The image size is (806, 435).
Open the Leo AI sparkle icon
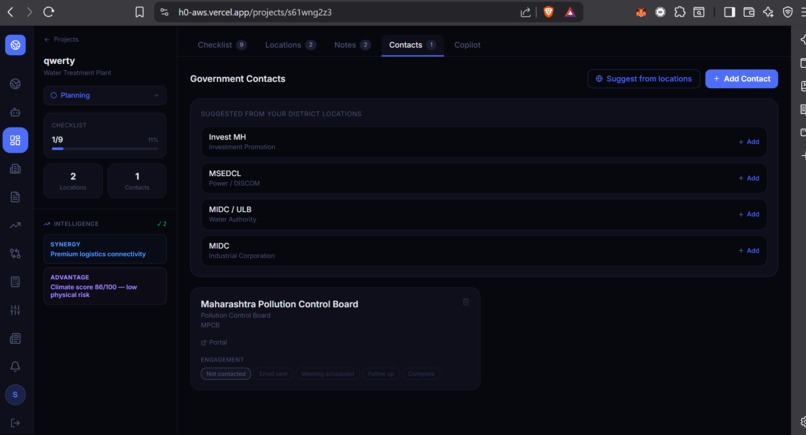click(768, 12)
